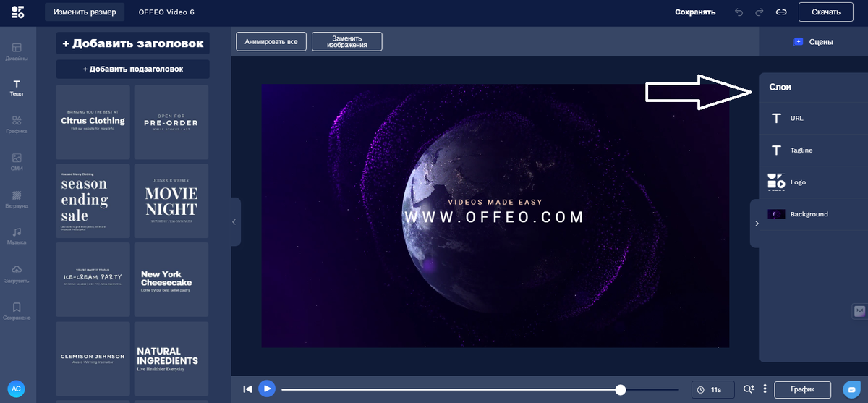Click Добавить подзаголовок button

coord(133,69)
